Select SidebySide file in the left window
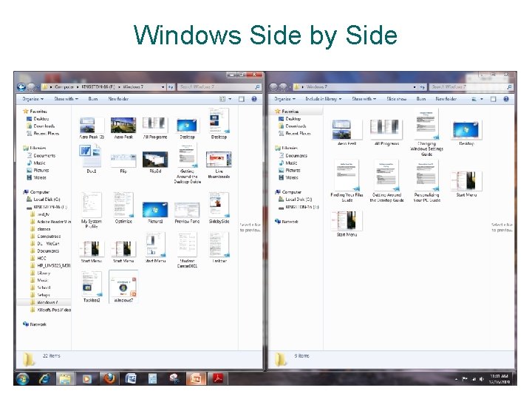This screenshot has width=532, height=399. 219,208
